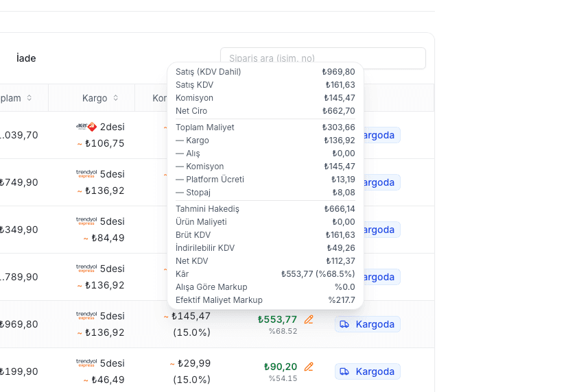
Task: Click Kargoda status in .789,90 row
Action: (x=382, y=277)
